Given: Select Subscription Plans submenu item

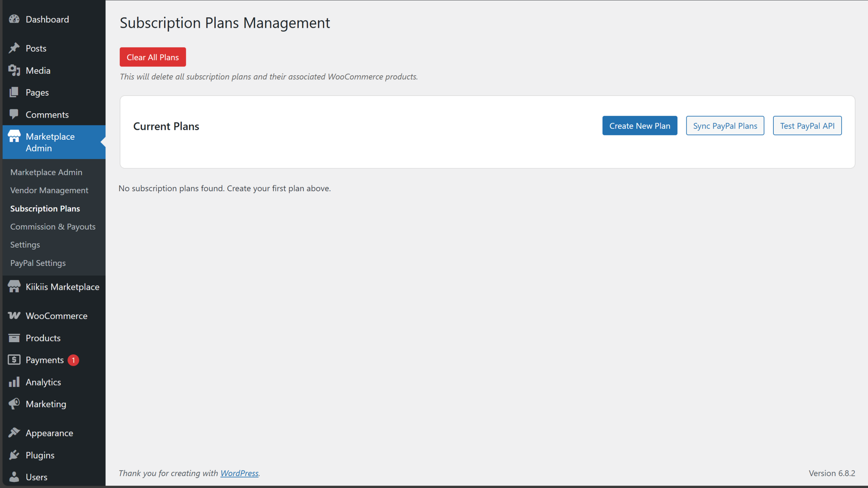Looking at the screenshot, I should click(45, 208).
